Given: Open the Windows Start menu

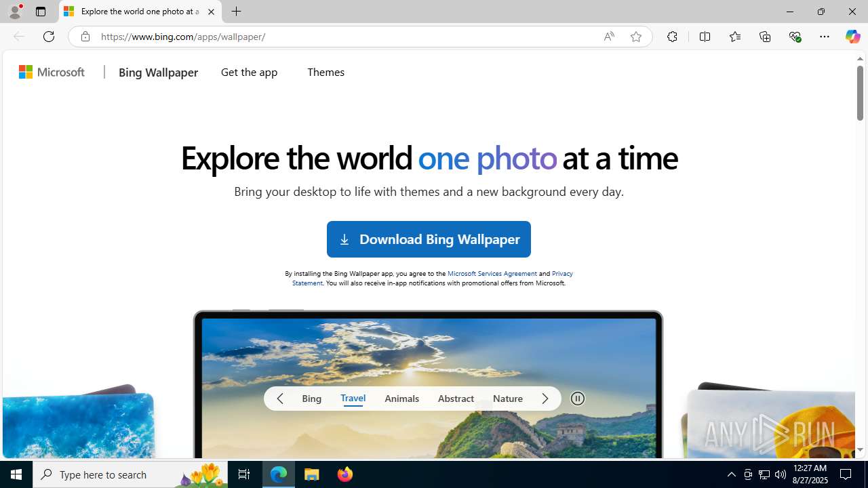Looking at the screenshot, I should [16, 474].
